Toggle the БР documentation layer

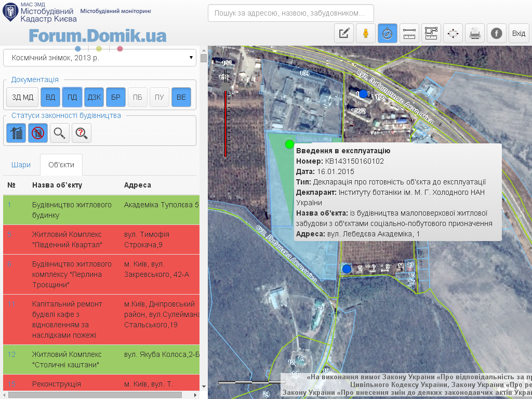tap(116, 97)
